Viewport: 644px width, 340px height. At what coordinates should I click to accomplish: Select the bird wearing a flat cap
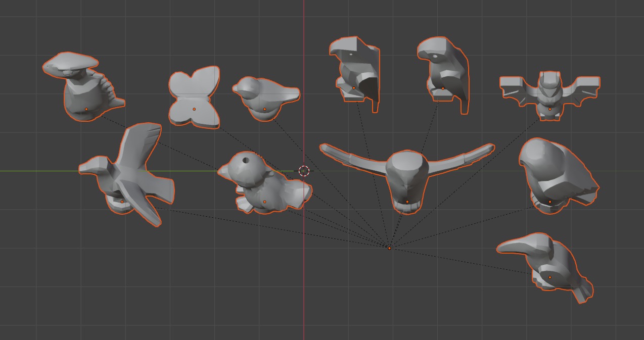pos(83,87)
